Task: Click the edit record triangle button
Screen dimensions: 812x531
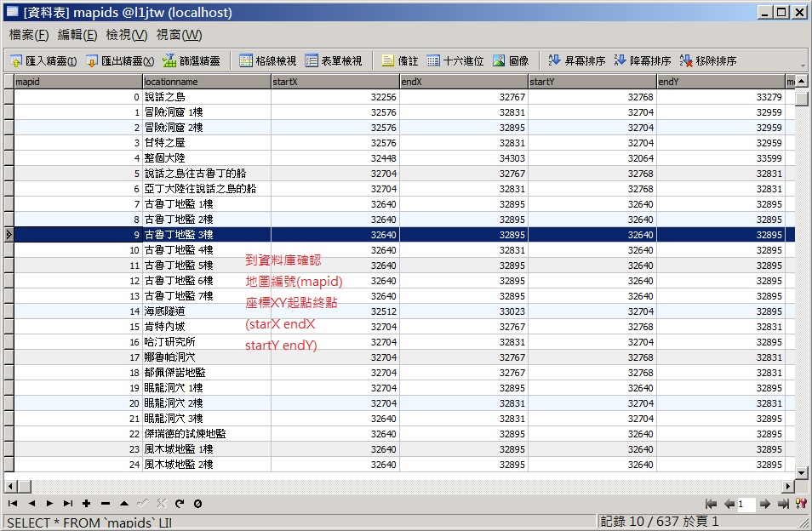Action: click(124, 503)
